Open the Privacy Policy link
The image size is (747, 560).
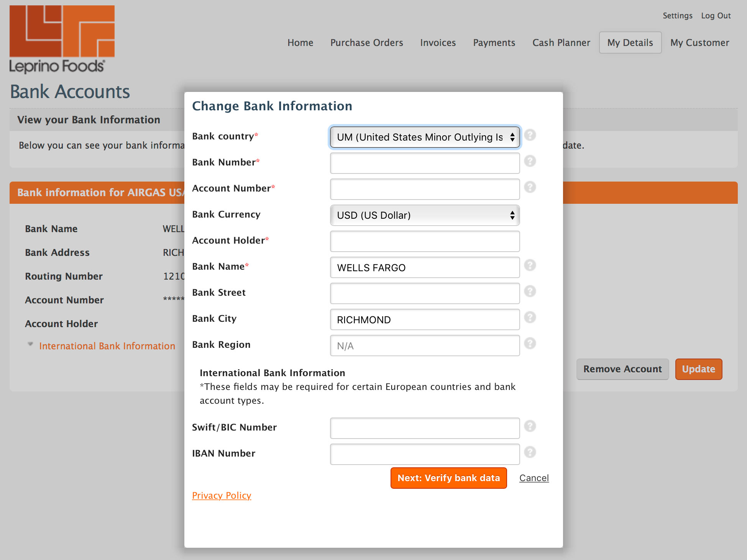click(222, 496)
